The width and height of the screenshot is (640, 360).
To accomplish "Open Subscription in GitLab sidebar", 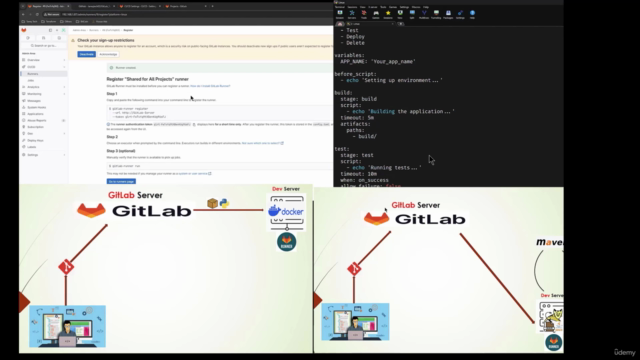I will (44, 127).
